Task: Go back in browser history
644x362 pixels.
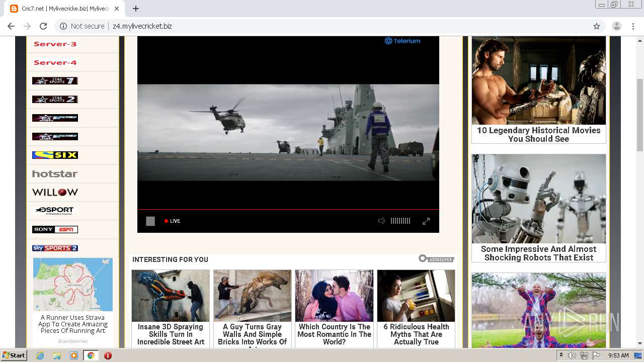Action: click(11, 26)
